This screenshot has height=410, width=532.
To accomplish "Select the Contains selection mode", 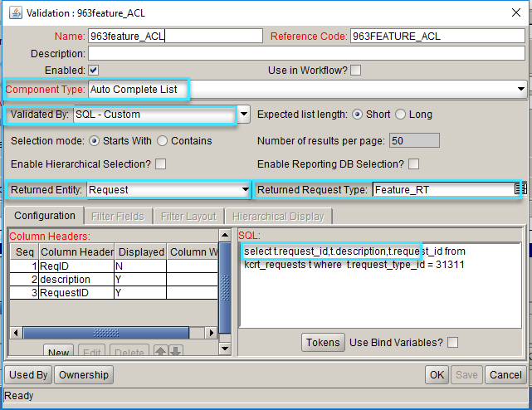I will [163, 141].
